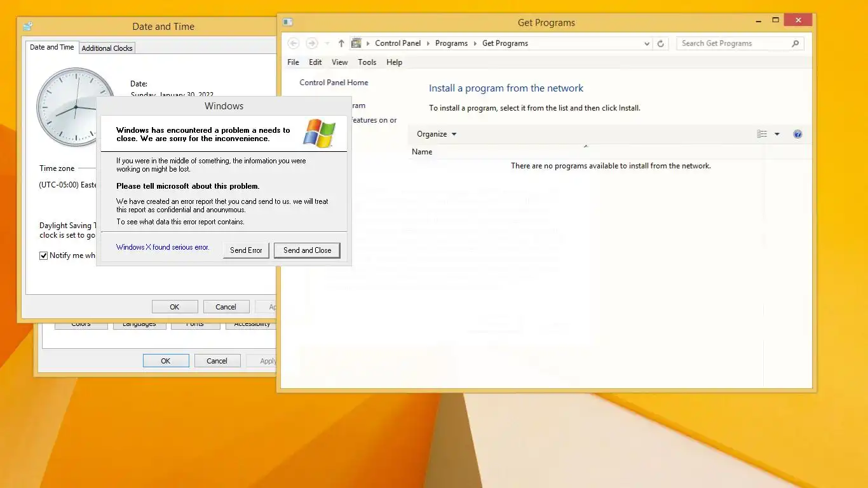868x488 pixels.
Task: Expand address bar history dropdown
Action: (647, 44)
